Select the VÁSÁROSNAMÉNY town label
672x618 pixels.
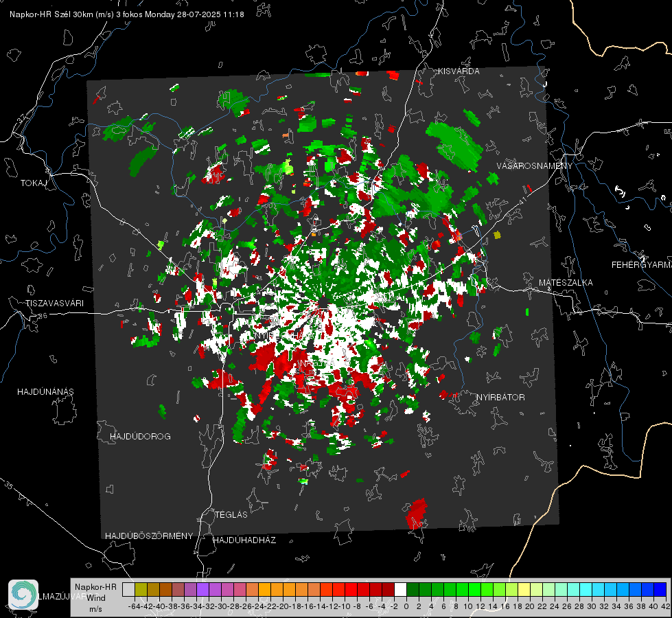click(x=535, y=166)
